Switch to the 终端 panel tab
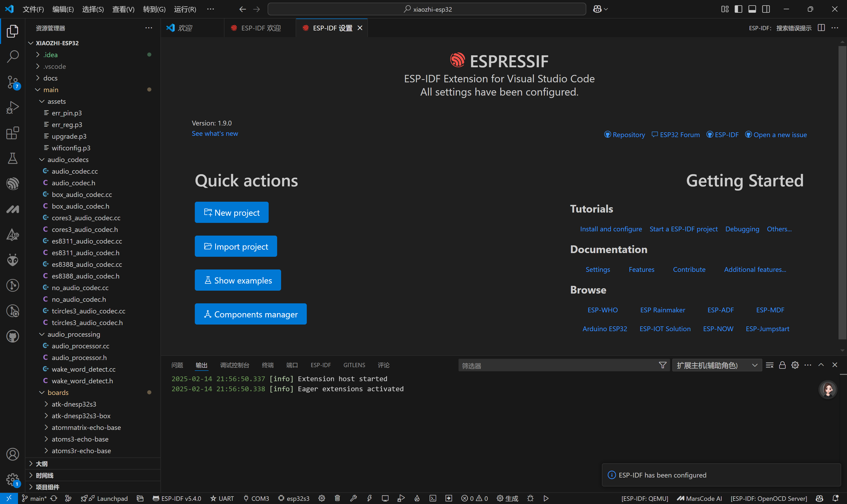847x504 pixels. click(268, 365)
